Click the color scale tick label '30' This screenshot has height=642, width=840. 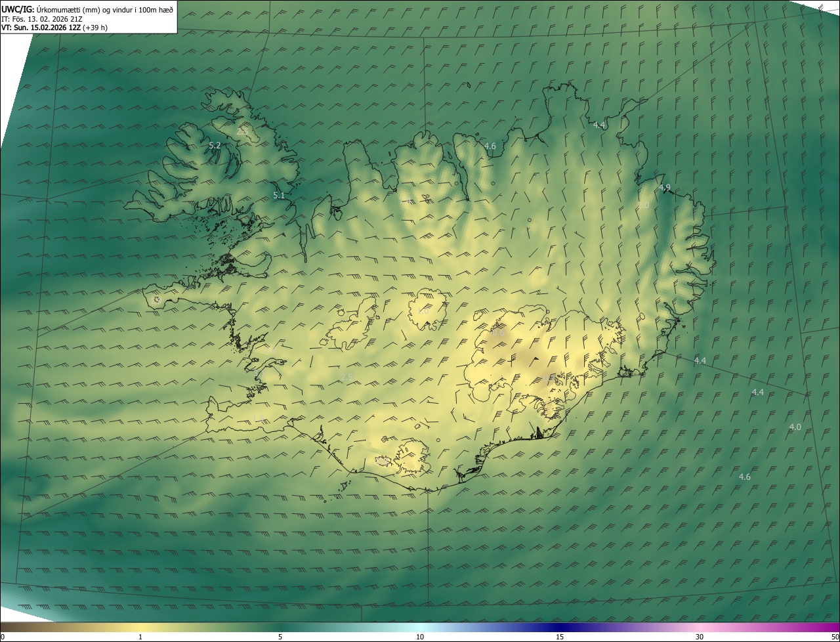(700, 637)
